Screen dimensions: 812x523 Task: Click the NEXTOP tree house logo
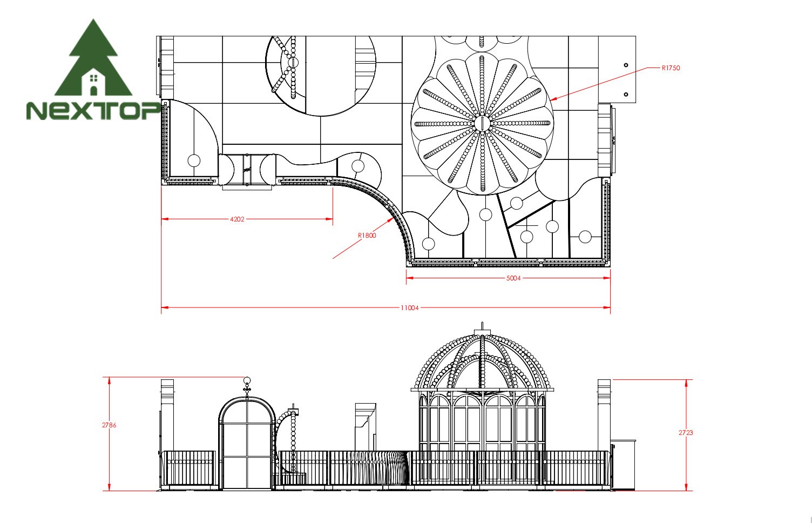pos(93,59)
